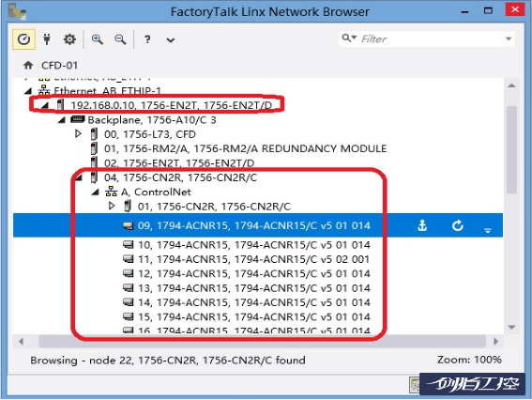Open the toolbar overflow chevron
The image size is (532, 400).
click(171, 40)
